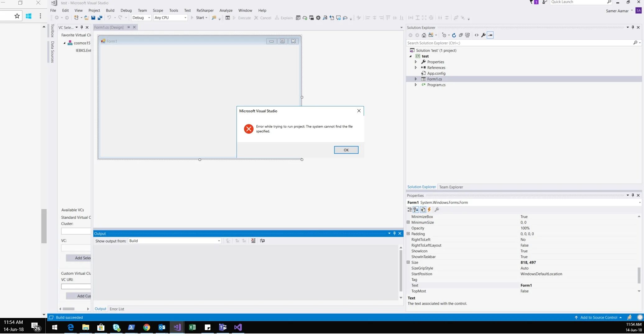Open the Tools menu
The image size is (644, 336).
point(173,10)
